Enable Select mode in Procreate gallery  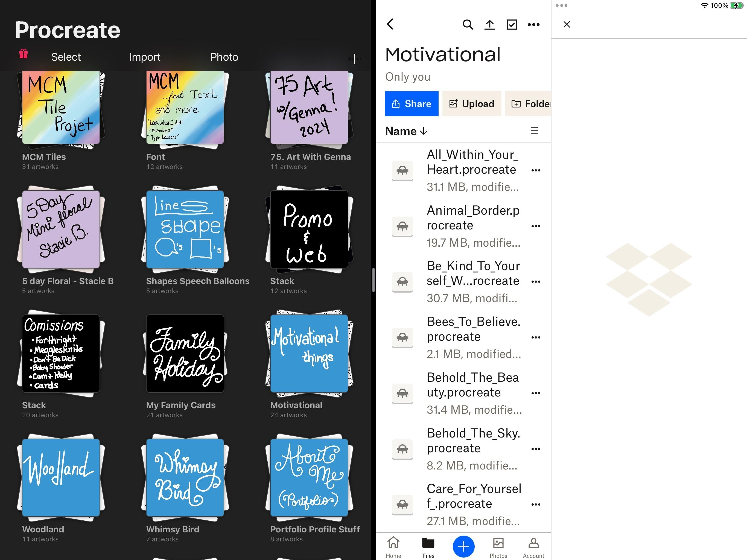pyautogui.click(x=66, y=57)
